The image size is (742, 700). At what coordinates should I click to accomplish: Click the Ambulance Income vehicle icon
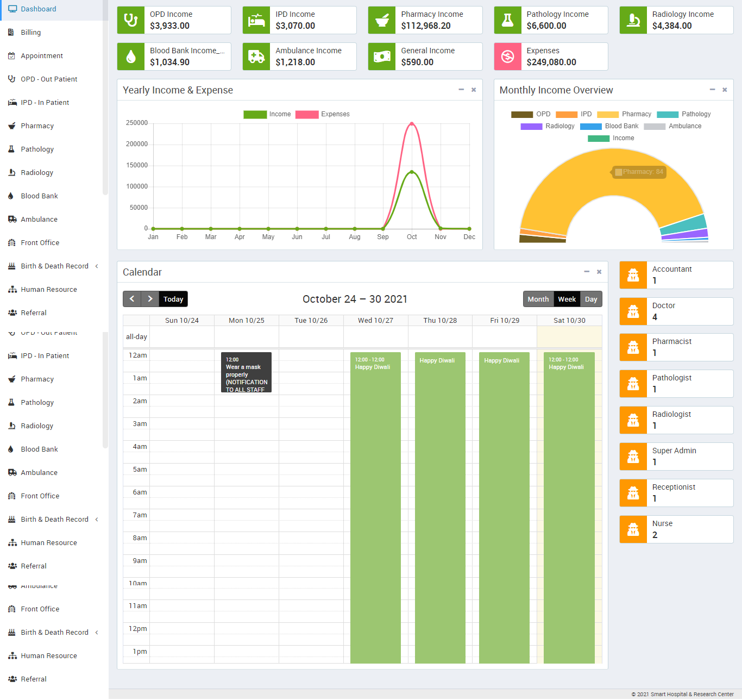point(256,57)
